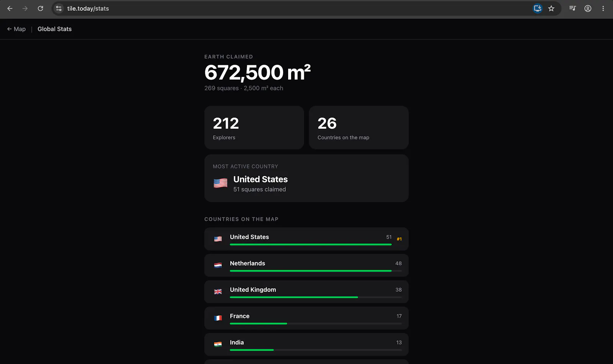613x364 pixels.
Task: Click the United Kingdom country name
Action: coord(253,290)
